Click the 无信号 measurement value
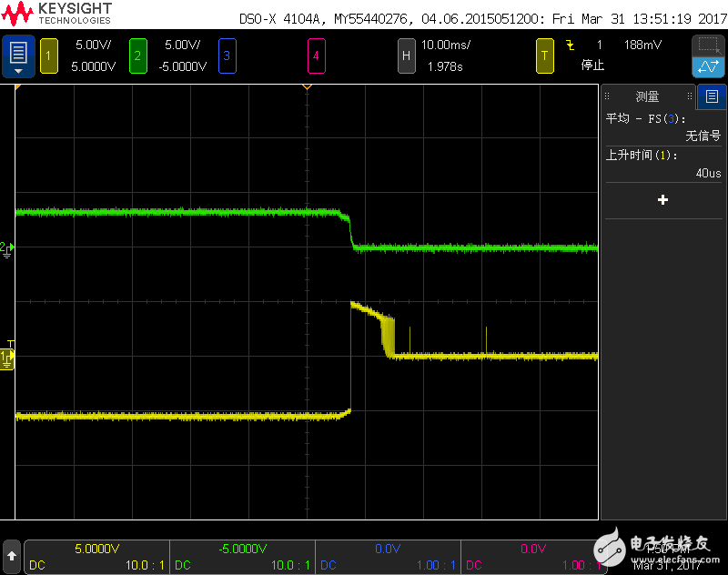This screenshot has height=575, width=728. point(703,136)
